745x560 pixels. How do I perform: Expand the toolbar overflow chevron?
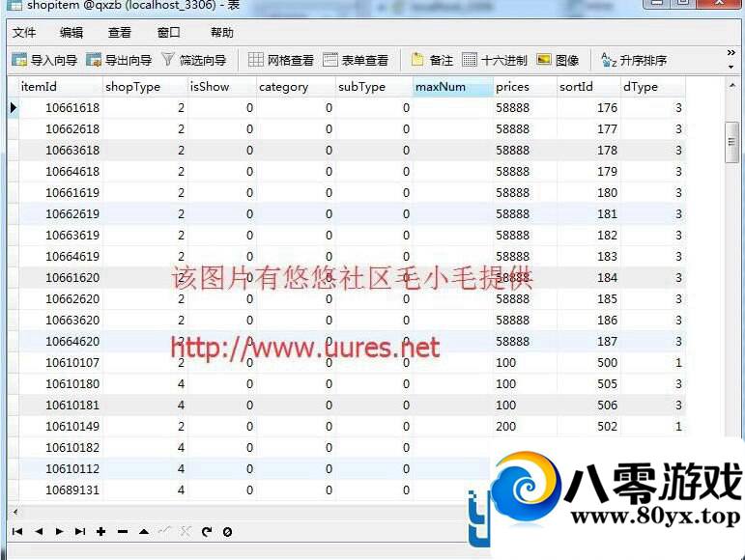click(x=731, y=54)
